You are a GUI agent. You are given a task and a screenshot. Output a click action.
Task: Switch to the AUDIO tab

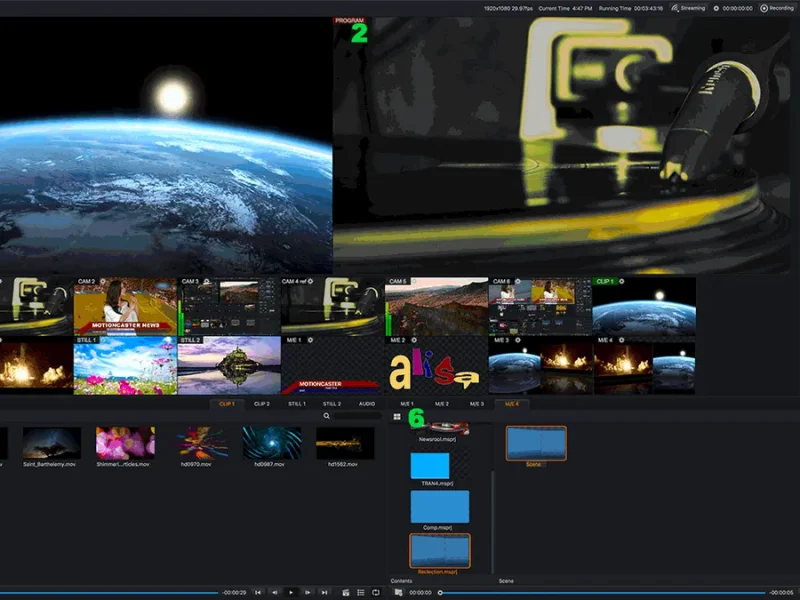(x=367, y=404)
